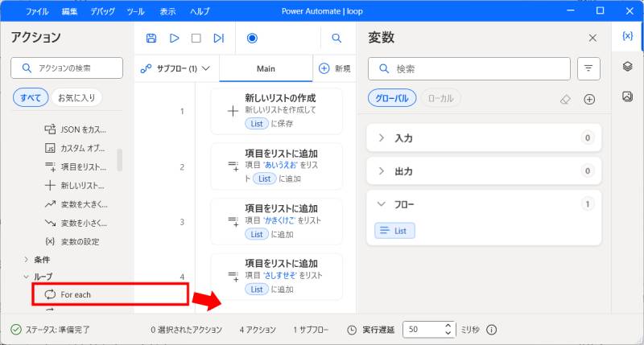Click the search magnifier in flow toolbar
Image resolution: width=644 pixels, height=345 pixels.
(x=336, y=38)
